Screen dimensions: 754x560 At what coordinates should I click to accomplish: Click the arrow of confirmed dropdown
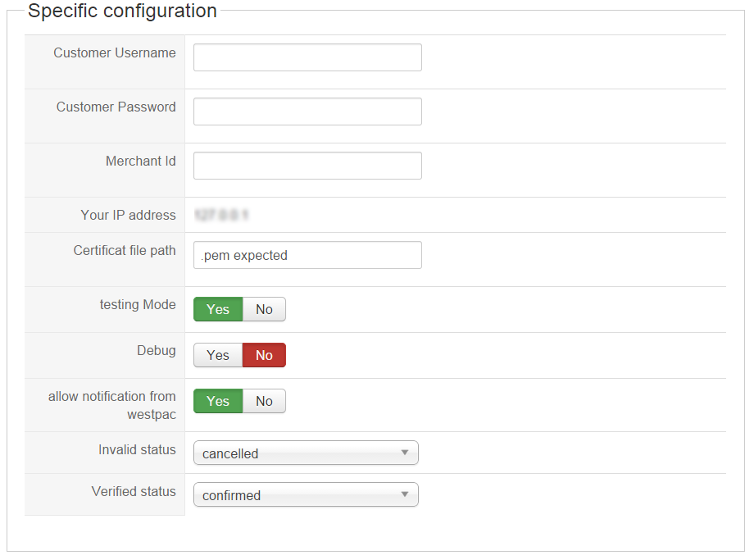click(x=405, y=494)
